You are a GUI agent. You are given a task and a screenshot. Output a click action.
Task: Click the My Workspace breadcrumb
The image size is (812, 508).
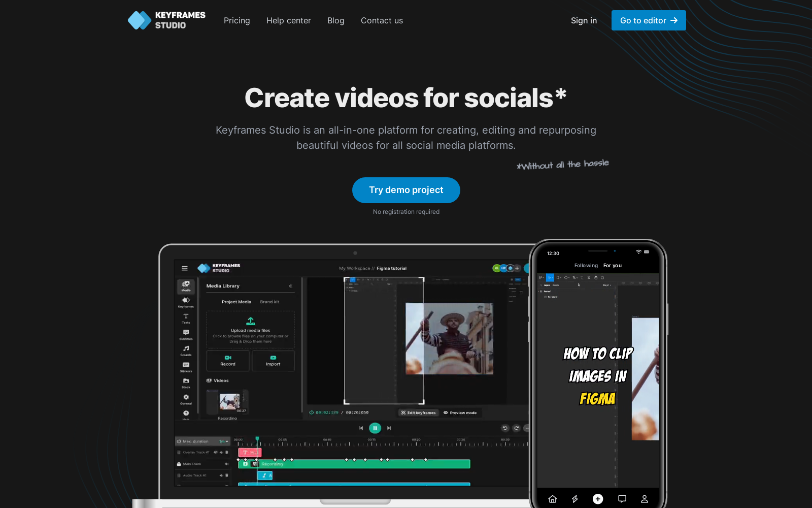pos(355,268)
